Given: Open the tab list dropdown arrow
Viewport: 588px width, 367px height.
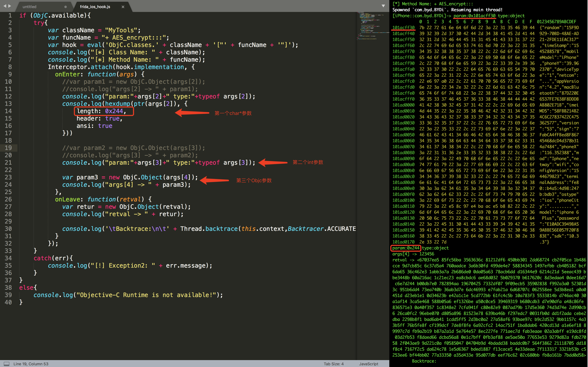Looking at the screenshot, I should coord(383,6).
